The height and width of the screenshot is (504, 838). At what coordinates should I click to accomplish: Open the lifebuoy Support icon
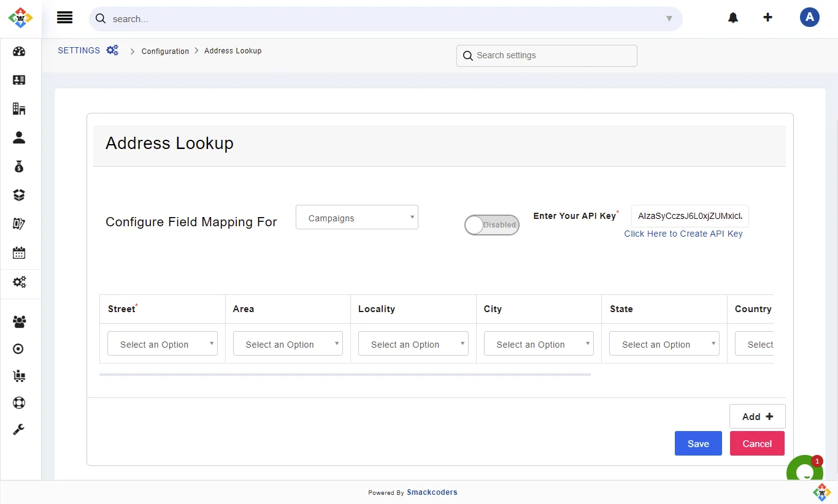18,403
